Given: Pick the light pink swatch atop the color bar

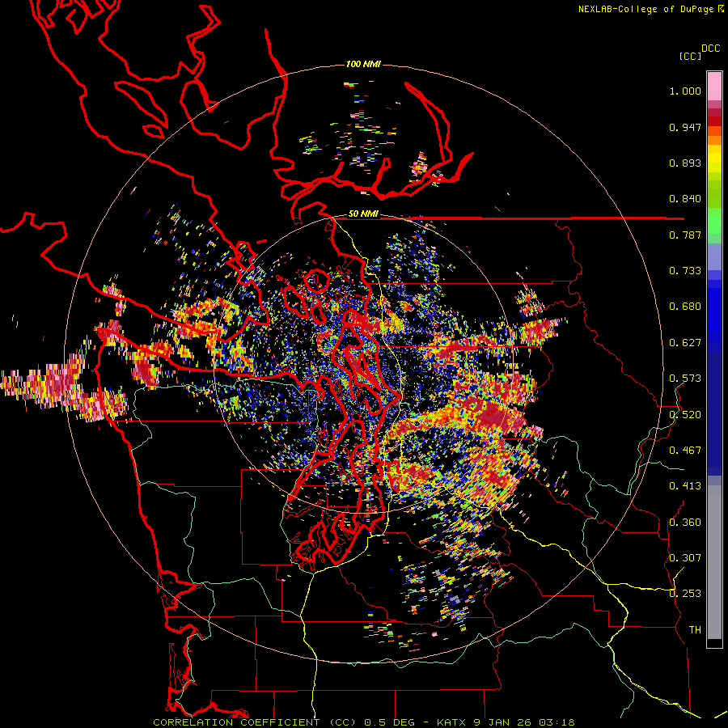Looking at the screenshot, I should point(714,86).
